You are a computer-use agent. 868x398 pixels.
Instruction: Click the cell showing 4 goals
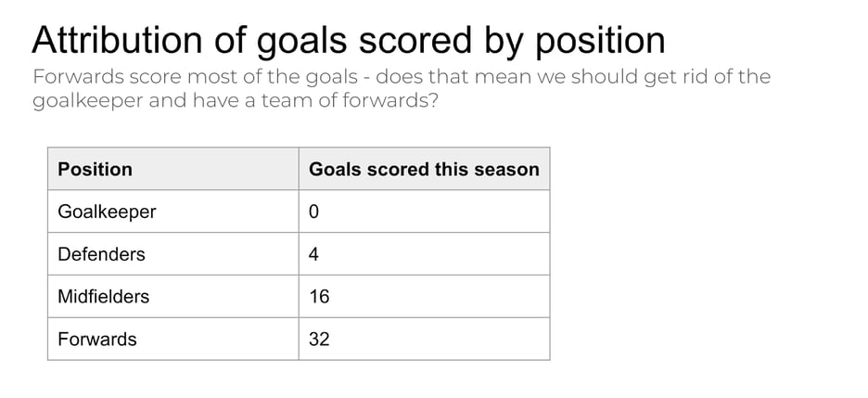[x=424, y=254]
